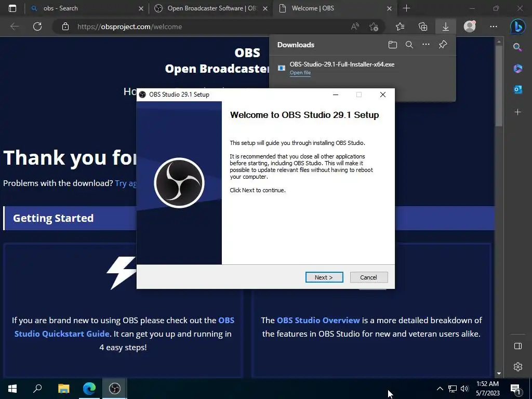The image size is (532, 399).
Task: Click the OBS-Studio-29.1-Full-Installer-x64.exe file name
Action: point(342,64)
